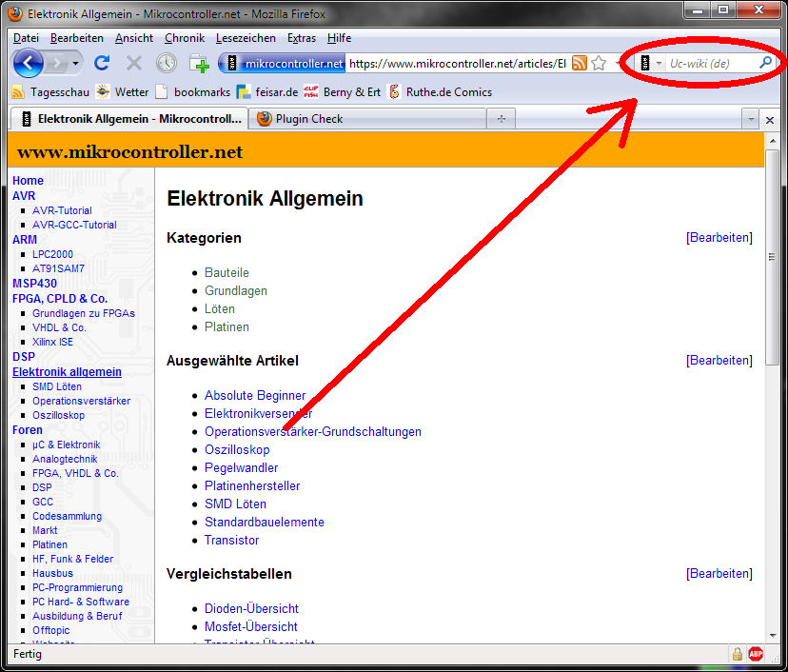
Task: Open the list all tabs dropdown
Action: coord(751,120)
